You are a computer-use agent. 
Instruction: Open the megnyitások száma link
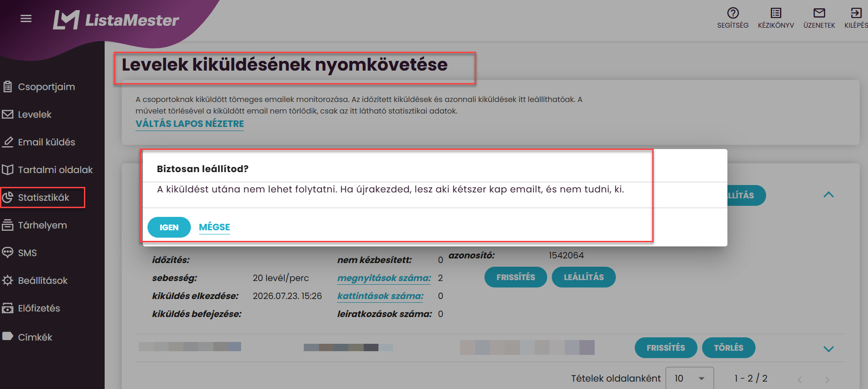pos(384,278)
